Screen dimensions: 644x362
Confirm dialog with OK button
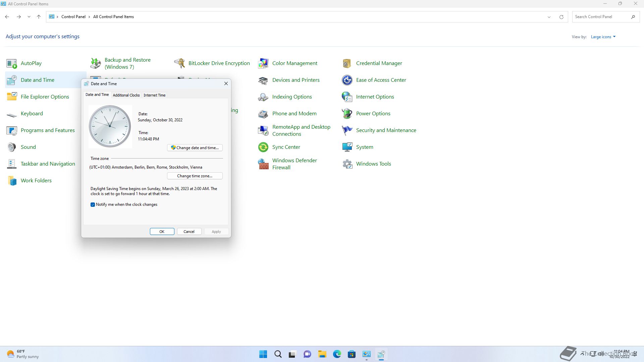[162, 232]
